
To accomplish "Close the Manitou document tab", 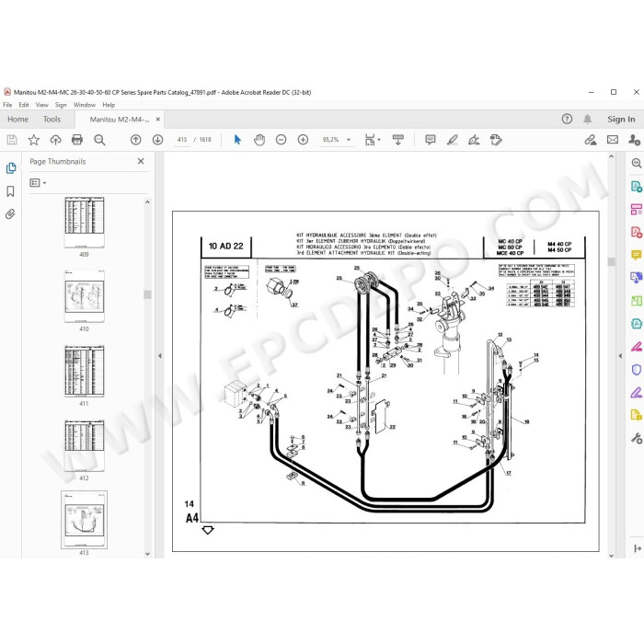I will (x=157, y=119).
